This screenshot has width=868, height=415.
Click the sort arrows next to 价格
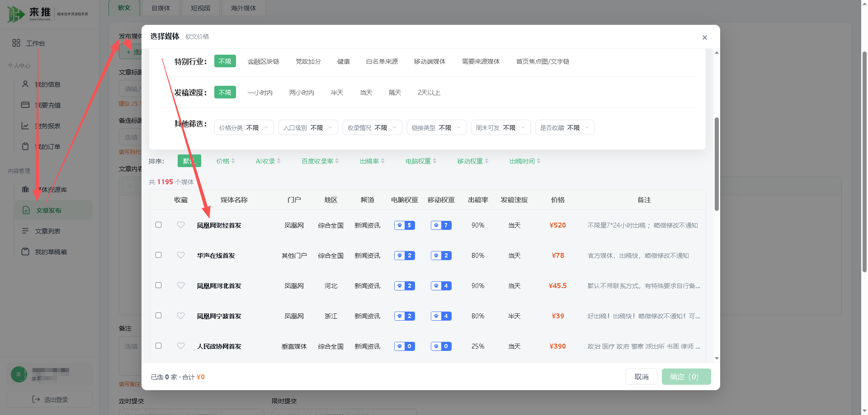tap(233, 161)
